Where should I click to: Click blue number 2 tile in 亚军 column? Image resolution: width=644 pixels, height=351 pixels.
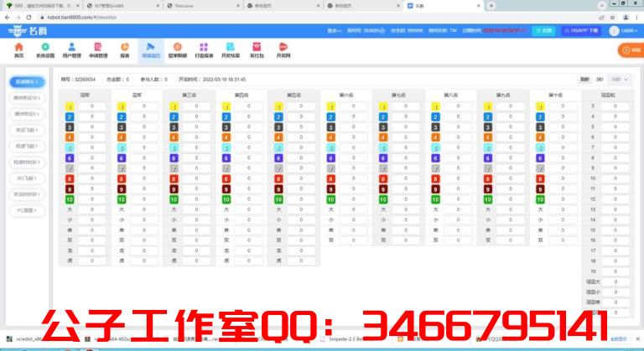point(122,117)
